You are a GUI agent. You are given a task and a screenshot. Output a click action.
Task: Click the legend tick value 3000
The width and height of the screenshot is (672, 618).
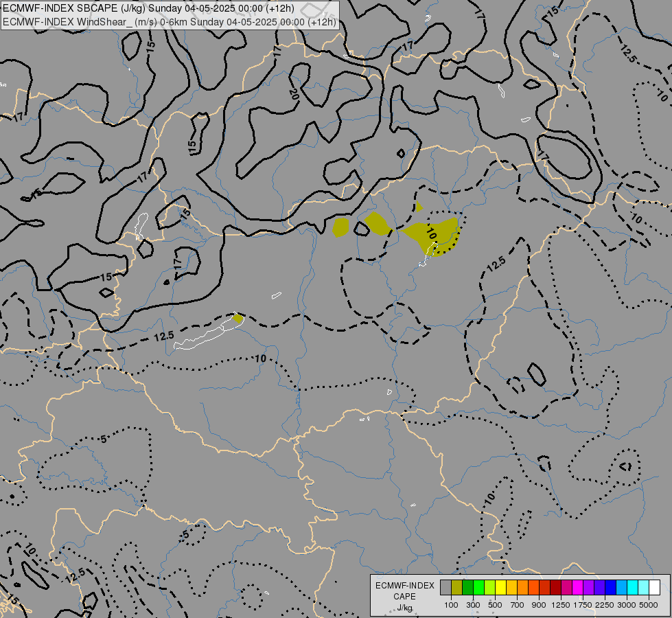point(627,605)
